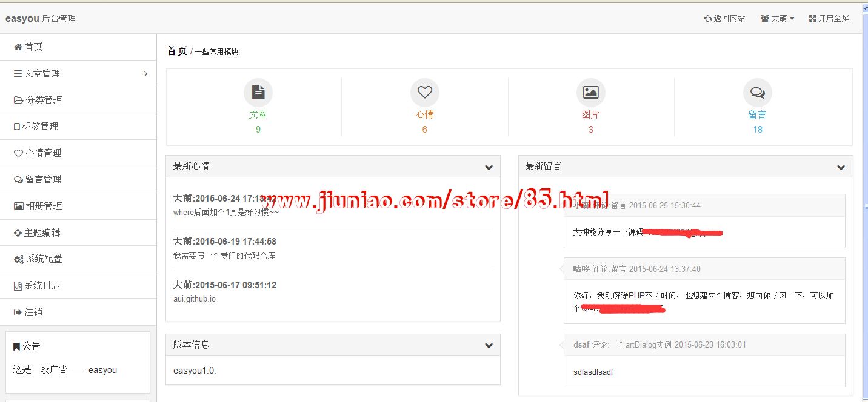
Task: Open the 大萌 user dropdown
Action: (777, 18)
